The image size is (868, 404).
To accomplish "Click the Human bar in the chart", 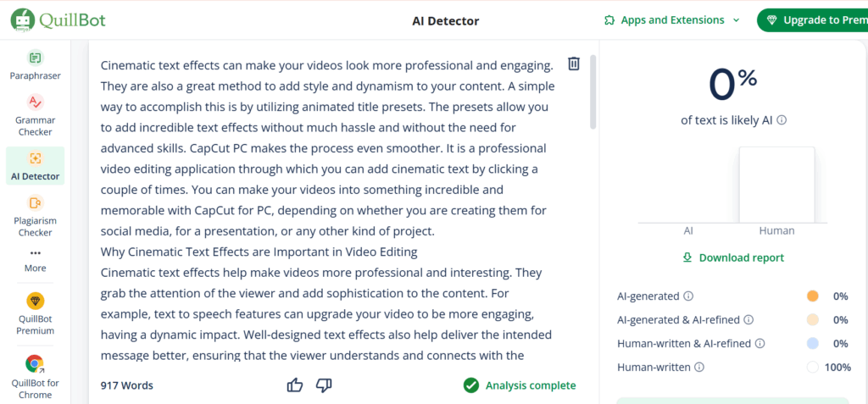I will (776, 185).
